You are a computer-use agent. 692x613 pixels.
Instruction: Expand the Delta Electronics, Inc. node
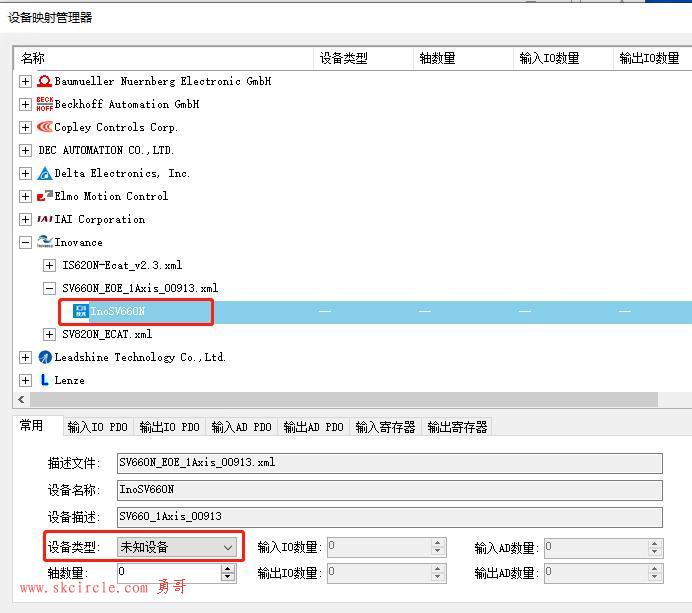point(25,173)
